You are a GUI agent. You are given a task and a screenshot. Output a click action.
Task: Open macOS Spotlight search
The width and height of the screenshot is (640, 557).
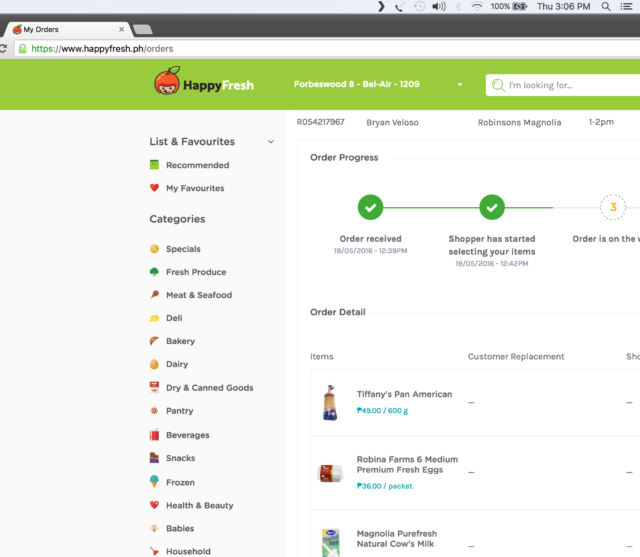(606, 7)
